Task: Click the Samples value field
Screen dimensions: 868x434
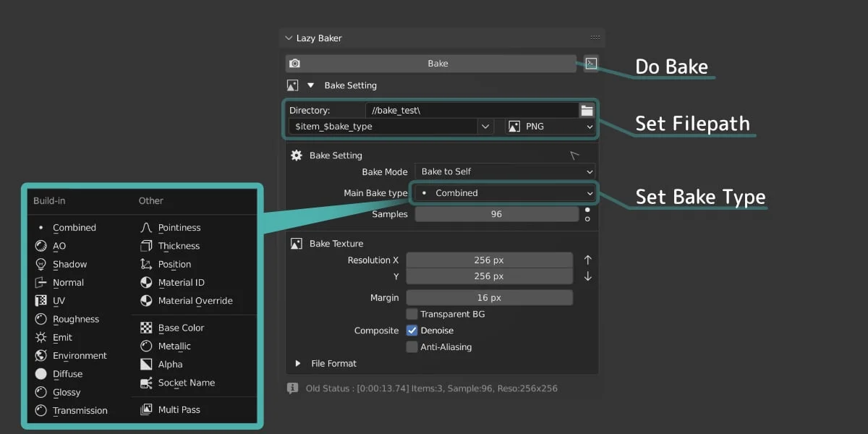Action: coord(495,214)
